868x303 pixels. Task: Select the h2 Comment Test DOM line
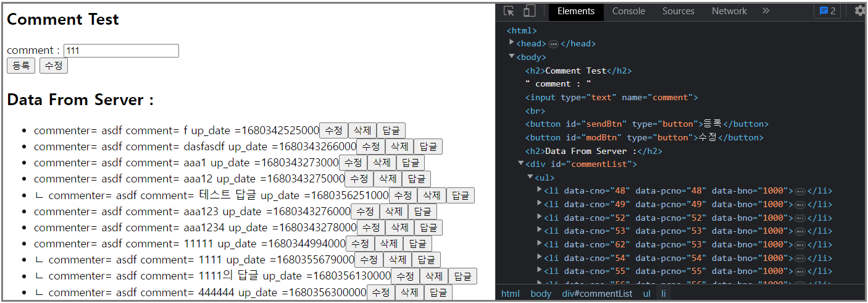[x=578, y=70]
